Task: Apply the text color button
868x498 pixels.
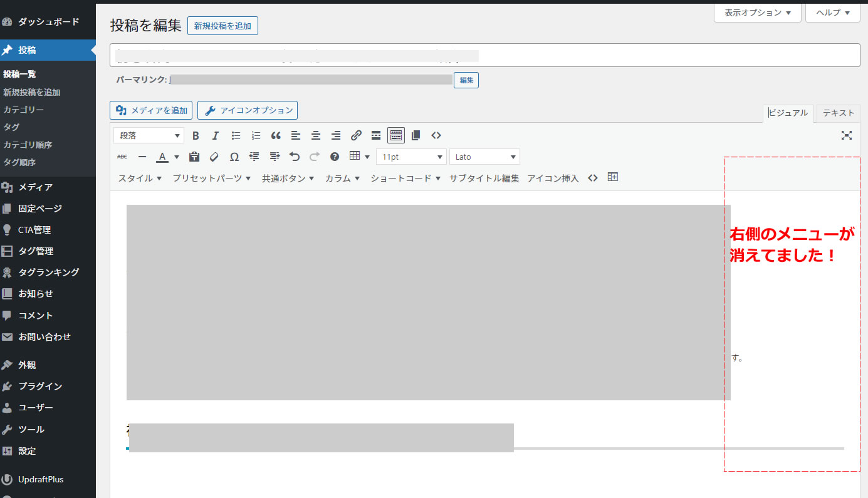Action: point(162,157)
